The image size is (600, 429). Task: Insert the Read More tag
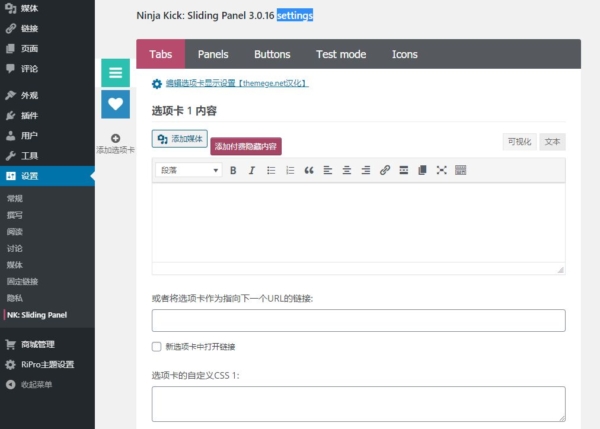click(404, 170)
